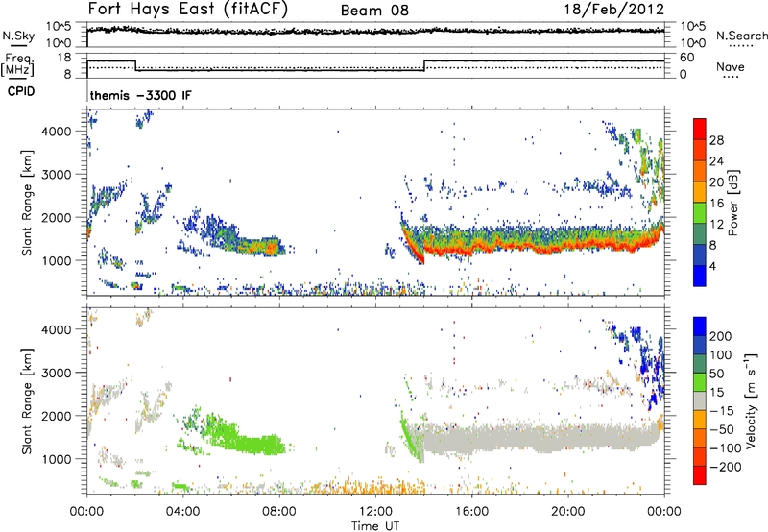Click the title Fort Hays East (fitACF)
Screen dimensions: 768x532
tap(188, 10)
